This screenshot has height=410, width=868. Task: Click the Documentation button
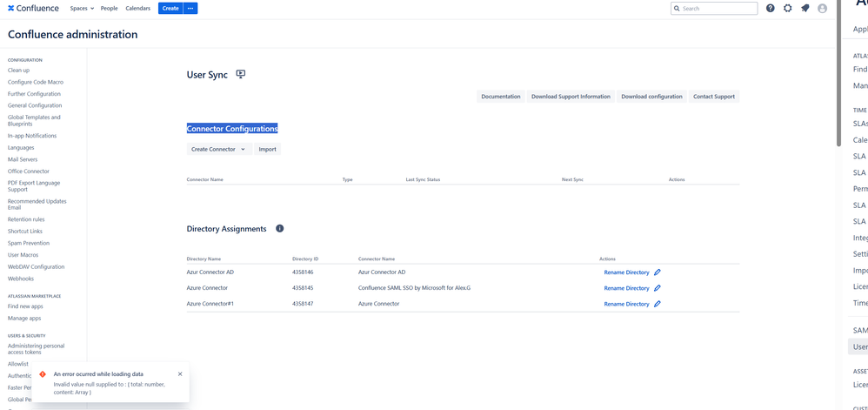pos(500,97)
